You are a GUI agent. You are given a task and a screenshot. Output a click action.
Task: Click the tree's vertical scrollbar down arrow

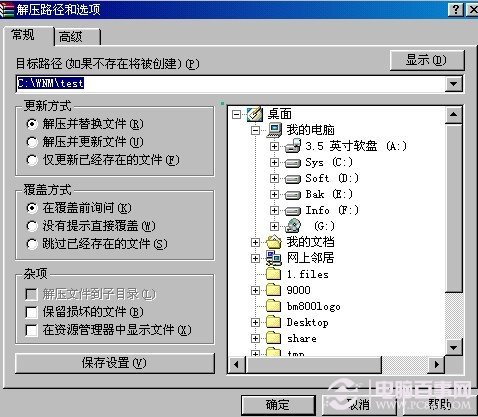[453, 348]
